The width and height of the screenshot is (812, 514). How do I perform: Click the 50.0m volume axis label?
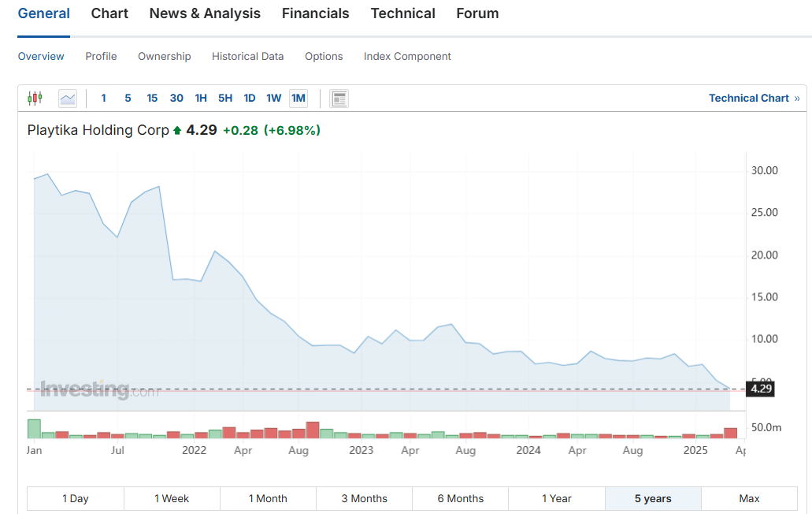click(x=766, y=427)
